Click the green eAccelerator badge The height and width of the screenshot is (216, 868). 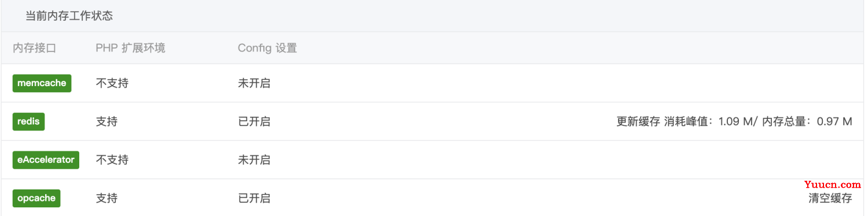[x=46, y=160]
